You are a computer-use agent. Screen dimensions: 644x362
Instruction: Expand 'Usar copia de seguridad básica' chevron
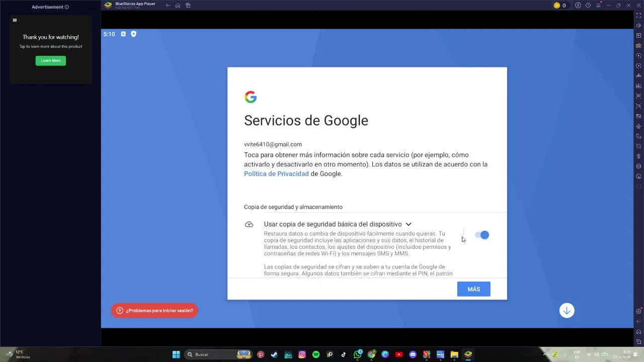click(x=409, y=224)
